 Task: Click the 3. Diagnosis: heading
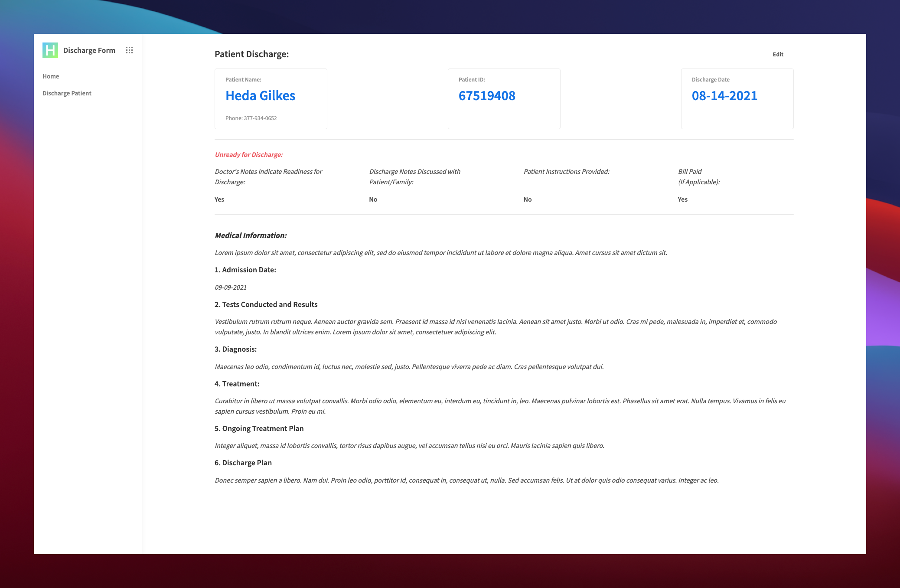tap(236, 349)
